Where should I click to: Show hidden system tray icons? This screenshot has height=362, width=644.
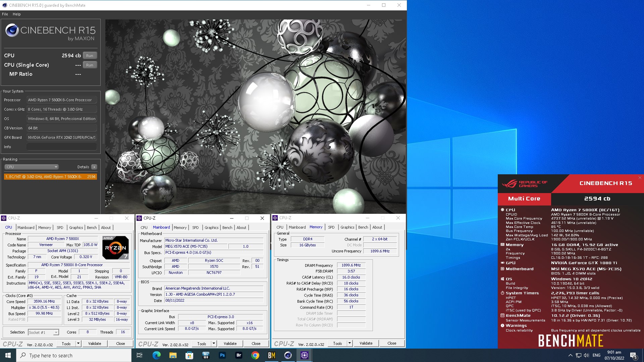pyautogui.click(x=570, y=355)
